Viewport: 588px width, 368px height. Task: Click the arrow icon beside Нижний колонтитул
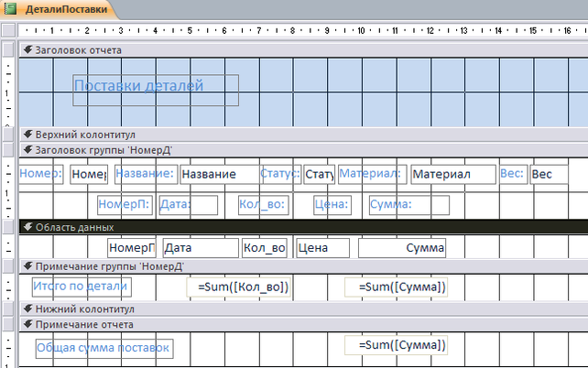(x=27, y=308)
